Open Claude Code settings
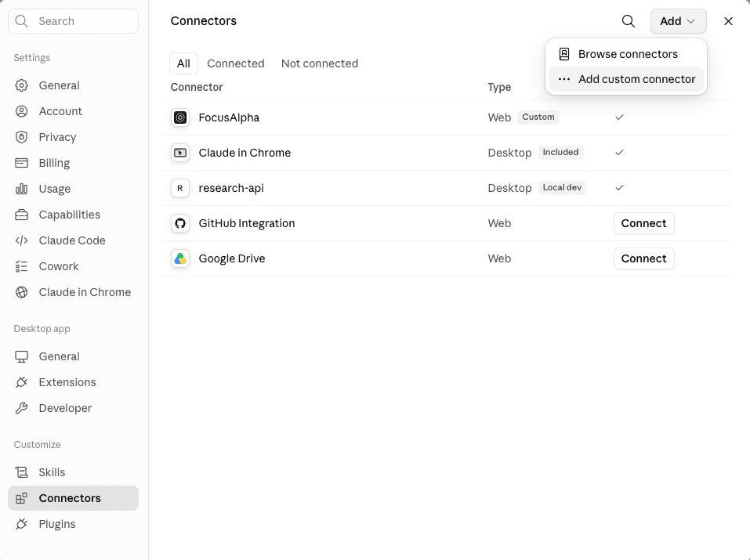This screenshot has height=560, width=750. (x=73, y=240)
